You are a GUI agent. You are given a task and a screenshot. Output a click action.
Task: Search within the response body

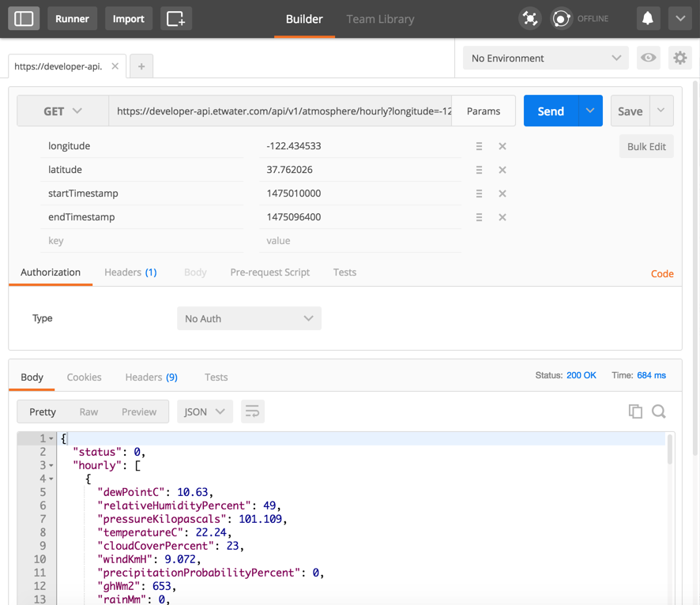[x=659, y=411]
